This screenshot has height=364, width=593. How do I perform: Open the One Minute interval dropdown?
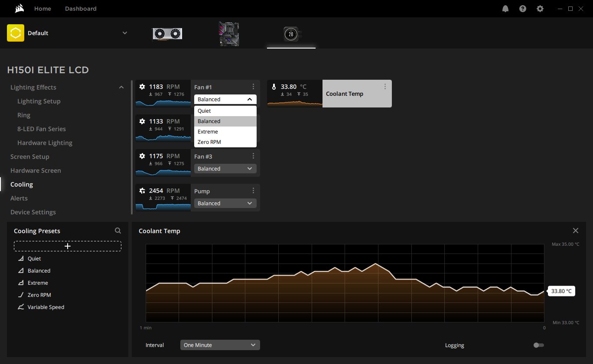220,345
